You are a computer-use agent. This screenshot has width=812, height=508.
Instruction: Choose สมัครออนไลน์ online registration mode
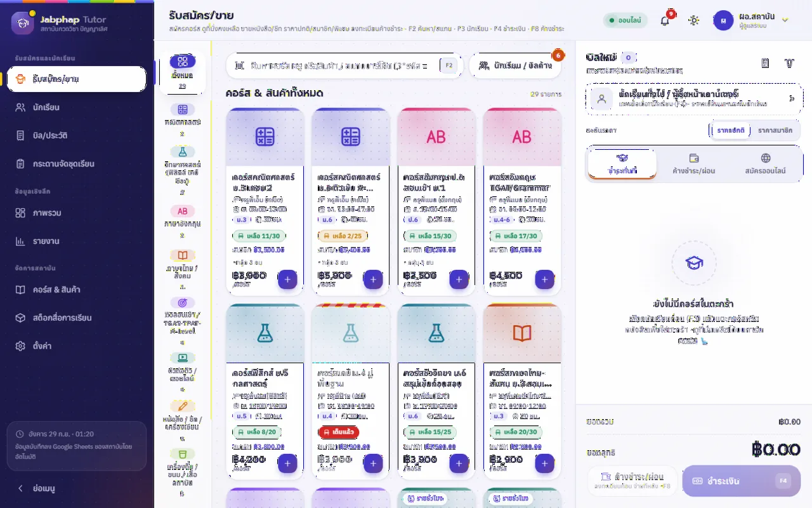tap(765, 163)
